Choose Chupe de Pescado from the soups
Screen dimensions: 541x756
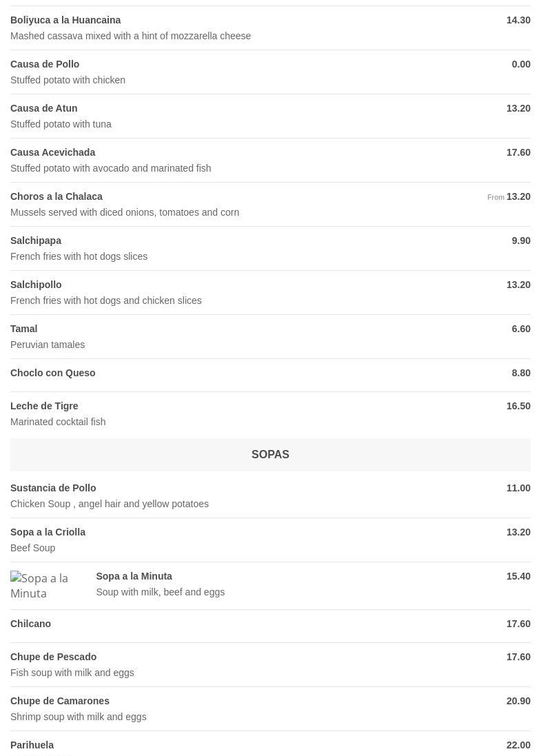[x=54, y=657]
